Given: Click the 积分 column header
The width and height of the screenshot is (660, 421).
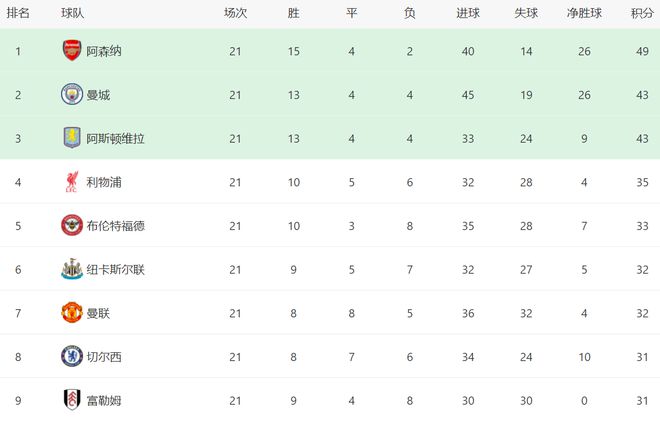Looking at the screenshot, I should click(642, 13).
